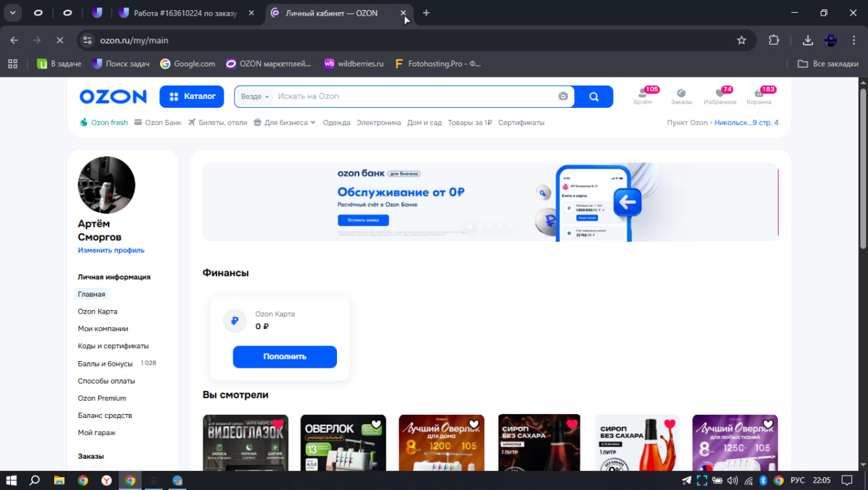This screenshot has width=868, height=490.
Task: Stop the page loading with the X button
Action: click(x=59, y=40)
